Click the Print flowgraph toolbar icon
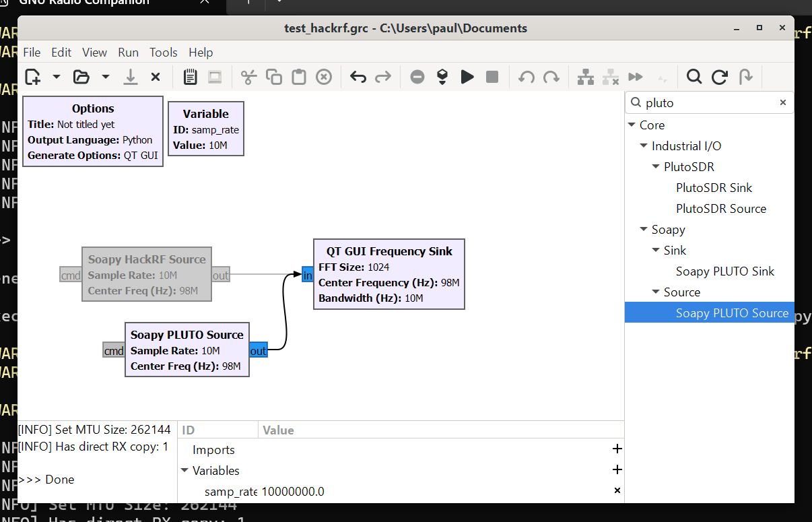This screenshot has width=812, height=522. [191, 77]
